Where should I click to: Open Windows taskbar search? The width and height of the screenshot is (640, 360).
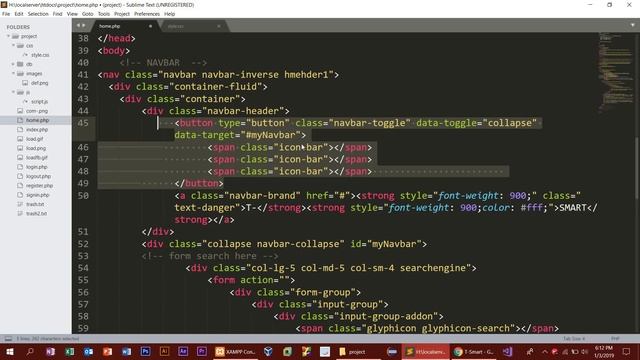[x=30, y=351]
